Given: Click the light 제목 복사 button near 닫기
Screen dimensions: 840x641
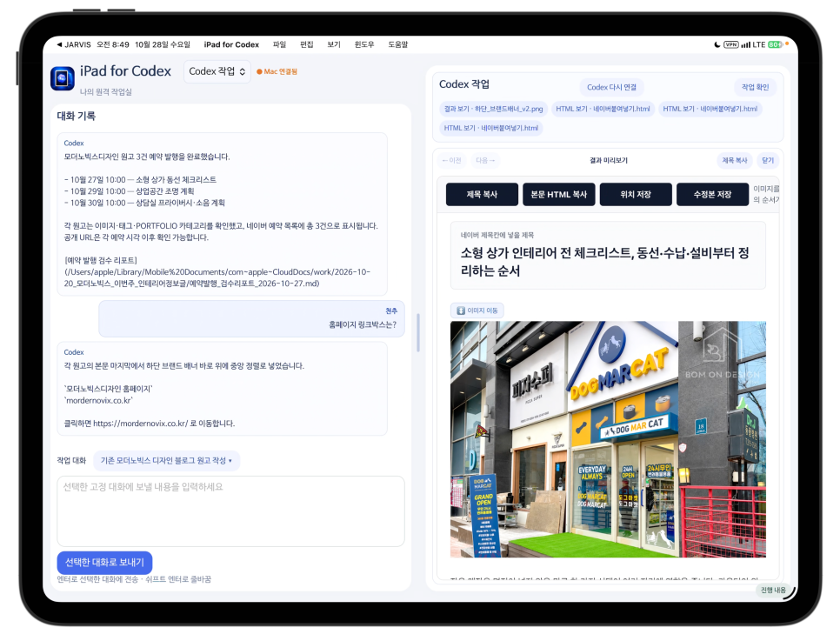Looking at the screenshot, I should [x=735, y=160].
